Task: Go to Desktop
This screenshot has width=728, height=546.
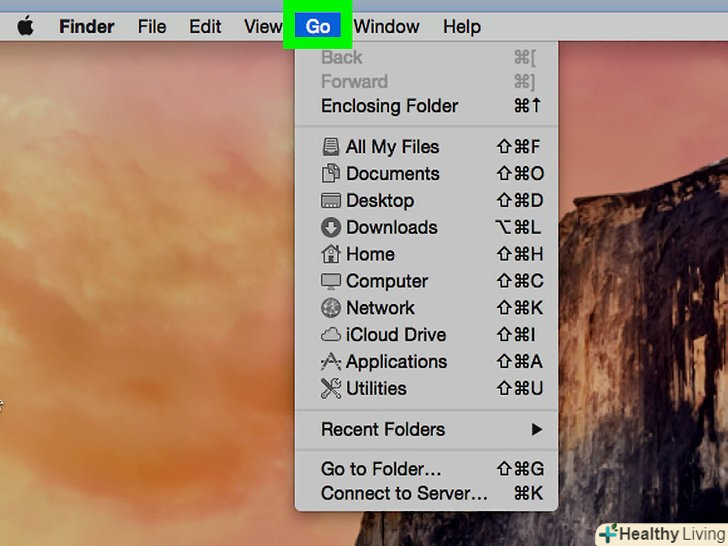Action: pos(426,201)
